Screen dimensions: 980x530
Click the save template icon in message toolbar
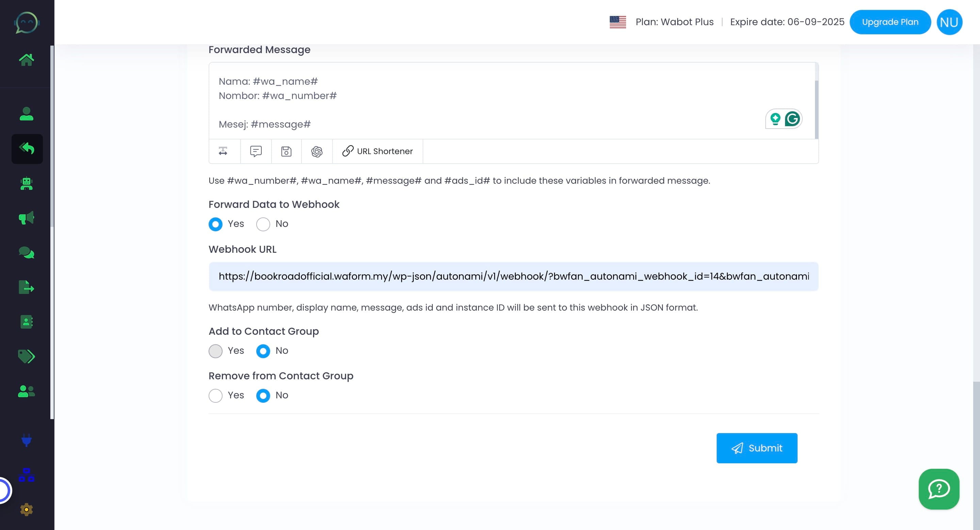(286, 151)
